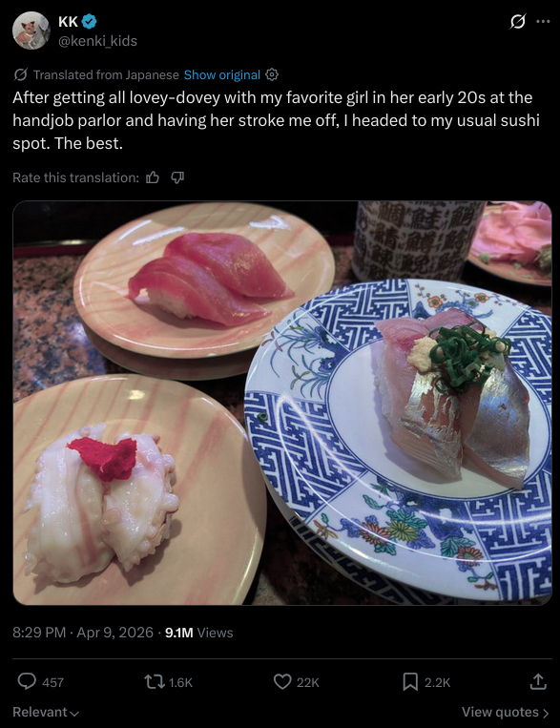Screen dimensions: 560x728
Task: Click the Translated from Japanese icon
Action: (x=20, y=74)
